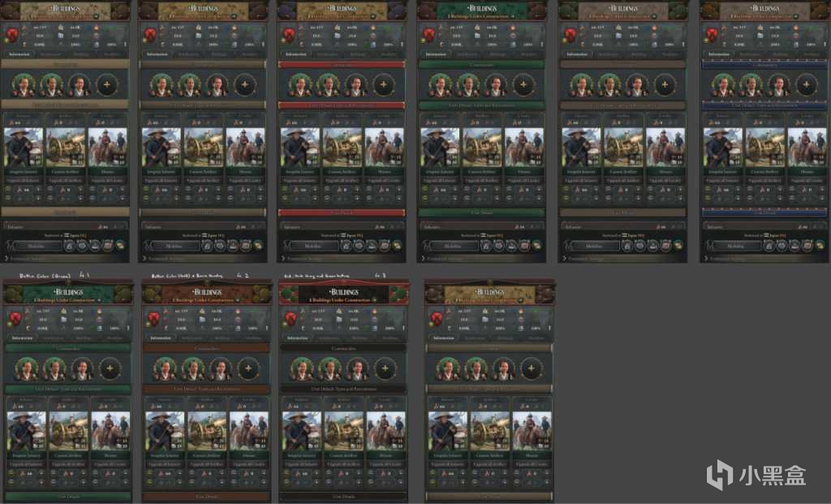This screenshot has width=831, height=504.
Task: Open Hussars unit picture in brown-header panel
Action: 248,431
